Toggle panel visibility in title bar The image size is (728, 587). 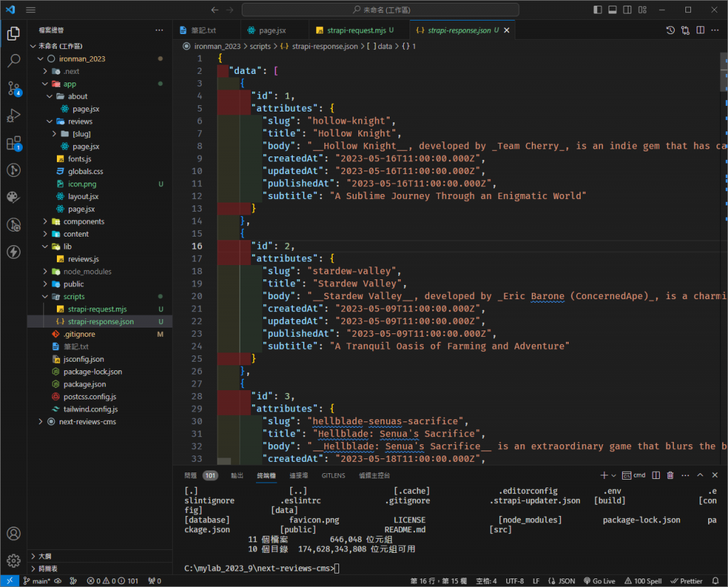[x=611, y=10]
